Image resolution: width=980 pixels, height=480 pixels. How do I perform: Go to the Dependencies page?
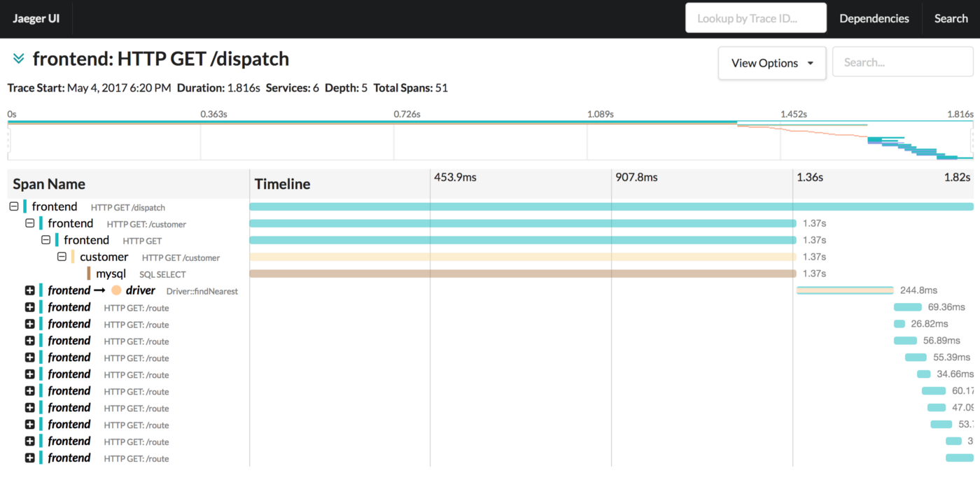(x=874, y=19)
